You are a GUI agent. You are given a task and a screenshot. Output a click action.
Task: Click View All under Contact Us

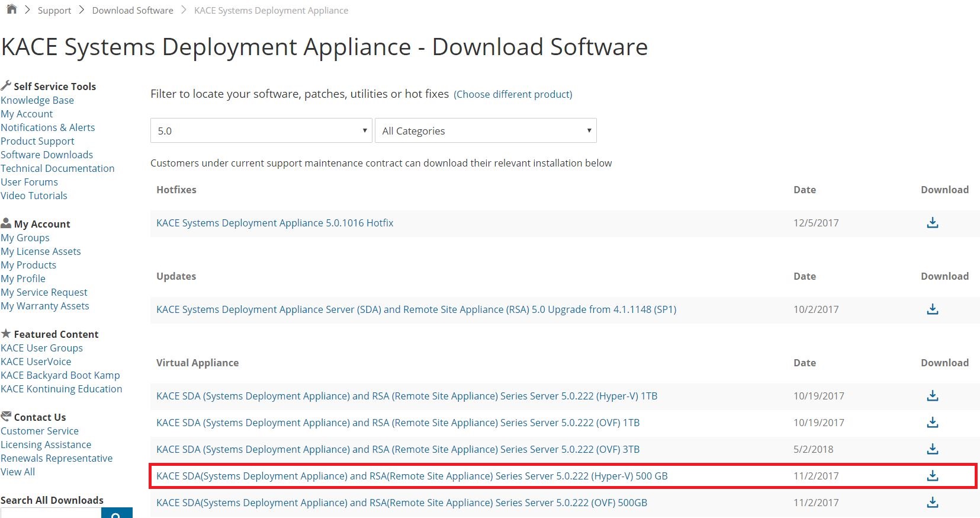[18, 472]
